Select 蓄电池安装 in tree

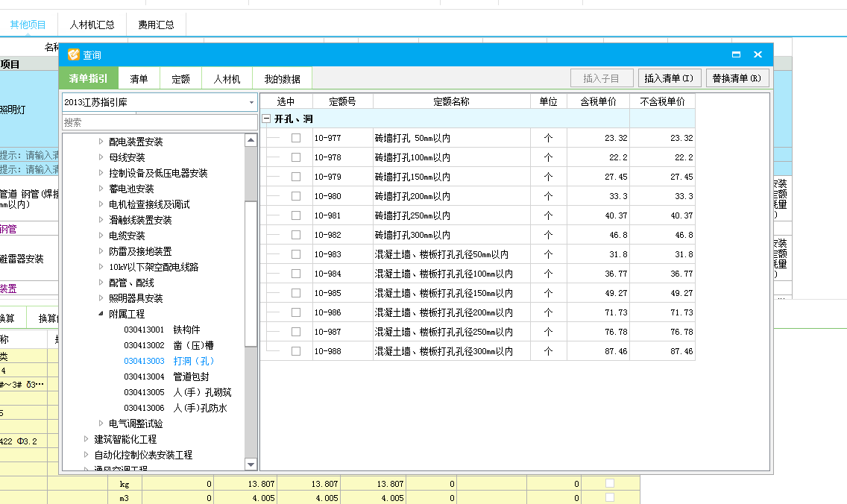(x=131, y=189)
